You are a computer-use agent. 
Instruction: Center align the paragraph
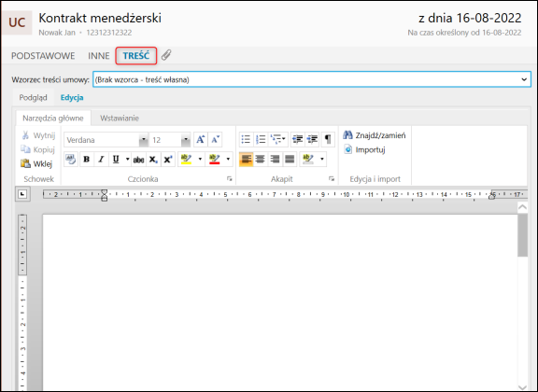point(261,159)
